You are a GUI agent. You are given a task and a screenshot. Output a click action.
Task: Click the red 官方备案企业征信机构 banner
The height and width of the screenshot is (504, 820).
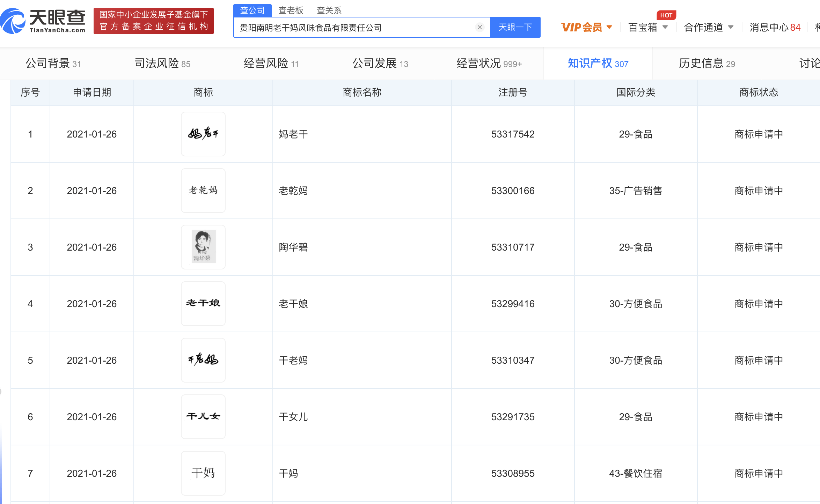[x=153, y=21]
